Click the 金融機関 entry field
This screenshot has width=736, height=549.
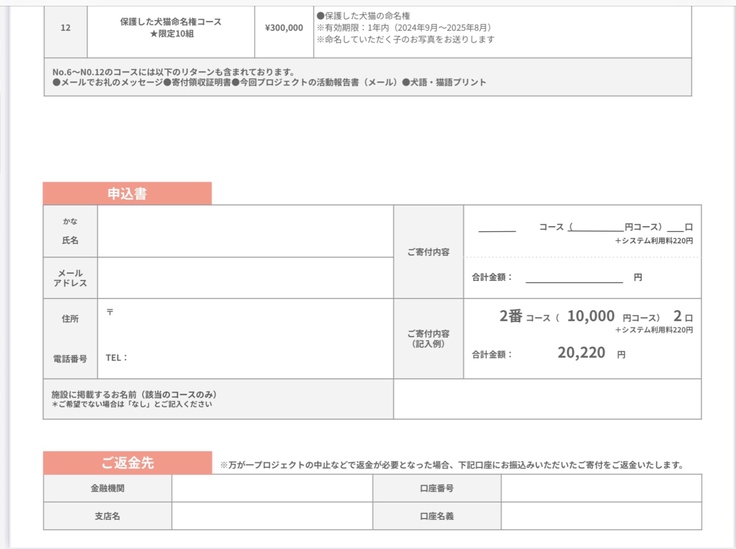[x=271, y=488]
